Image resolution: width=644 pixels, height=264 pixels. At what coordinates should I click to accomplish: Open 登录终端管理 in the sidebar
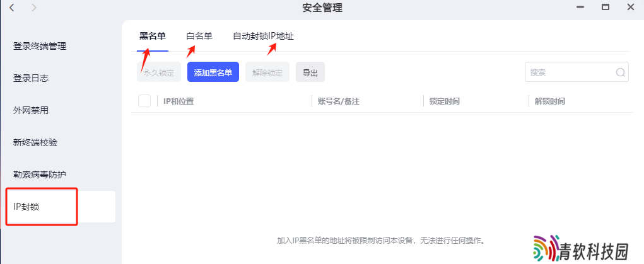coord(40,47)
